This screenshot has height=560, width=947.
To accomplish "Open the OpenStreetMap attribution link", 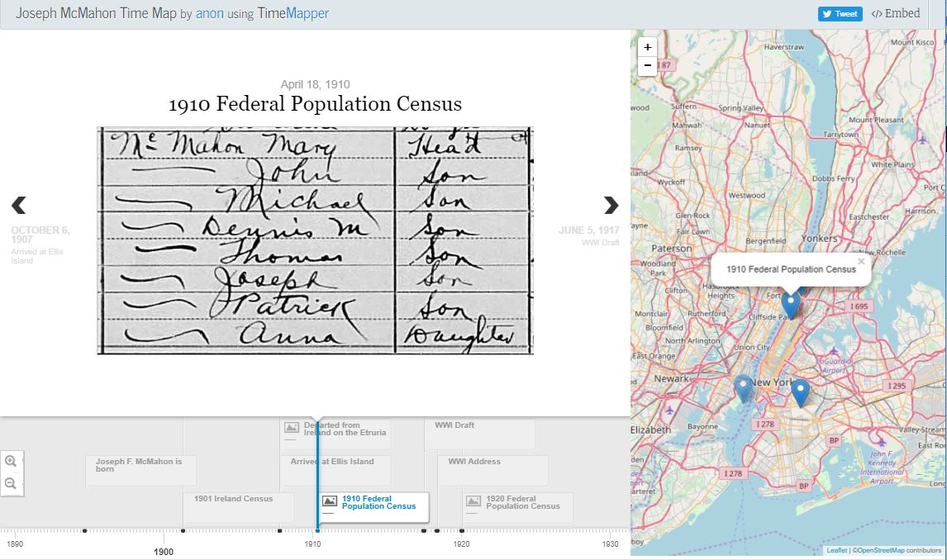I will click(881, 550).
